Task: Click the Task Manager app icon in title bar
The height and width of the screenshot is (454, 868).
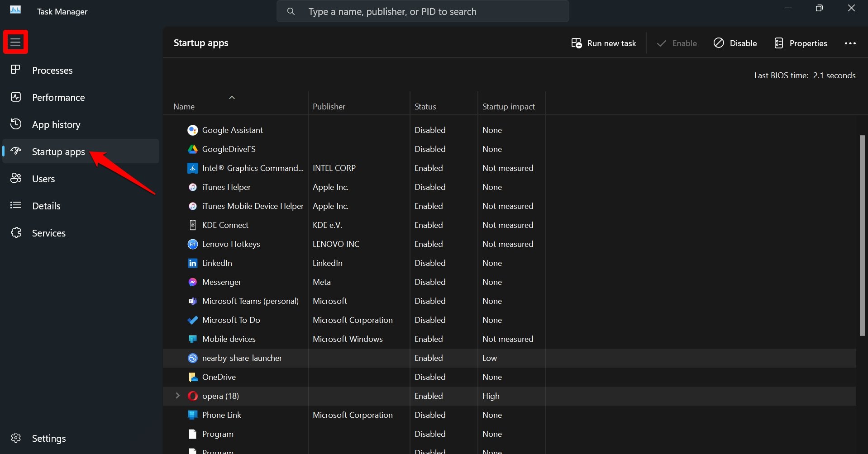Action: (15, 9)
